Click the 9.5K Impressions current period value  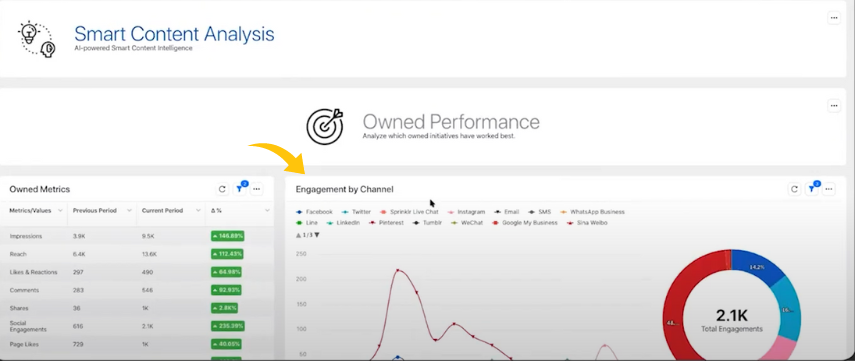[149, 236]
